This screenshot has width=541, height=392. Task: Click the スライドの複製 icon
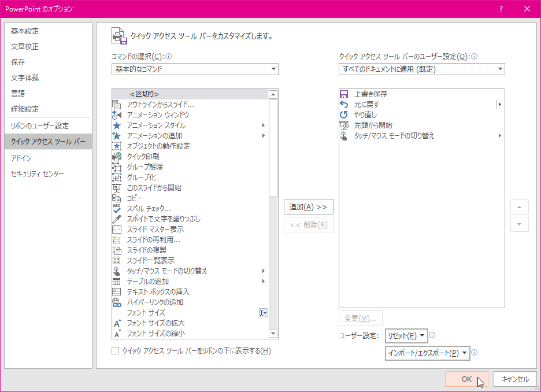point(117,250)
